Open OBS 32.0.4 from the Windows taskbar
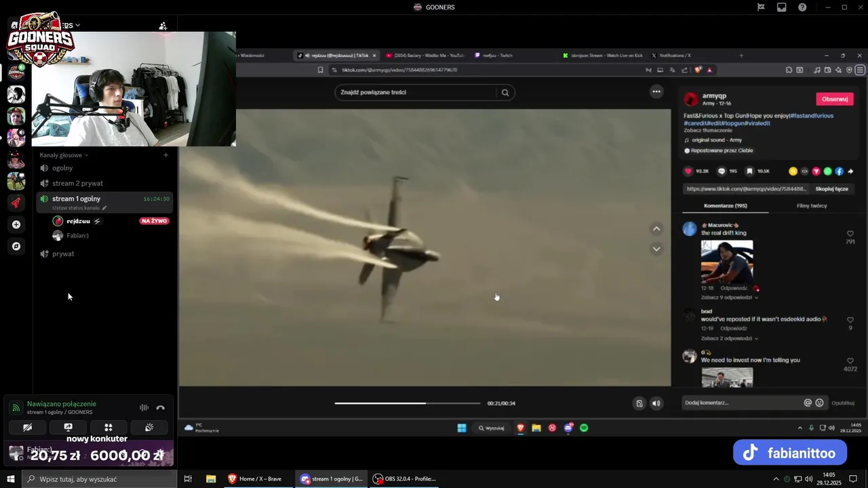This screenshot has width=868, height=488. pyautogui.click(x=405, y=479)
